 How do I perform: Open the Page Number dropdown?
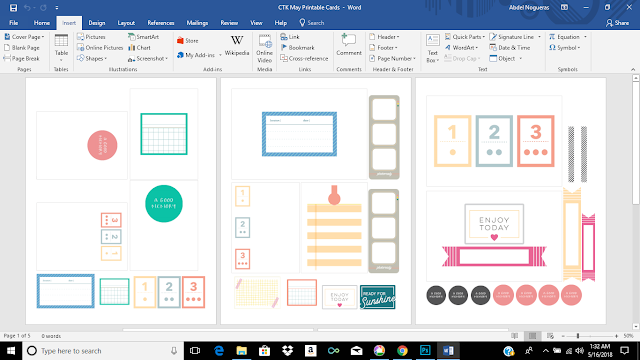pos(392,59)
